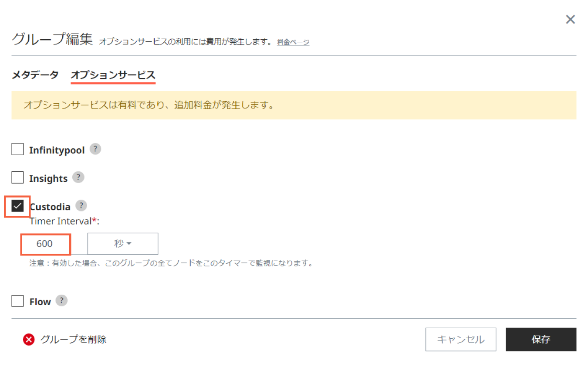The height and width of the screenshot is (381, 588).
Task: Click the 保存 button to save changes
Action: [x=541, y=339]
